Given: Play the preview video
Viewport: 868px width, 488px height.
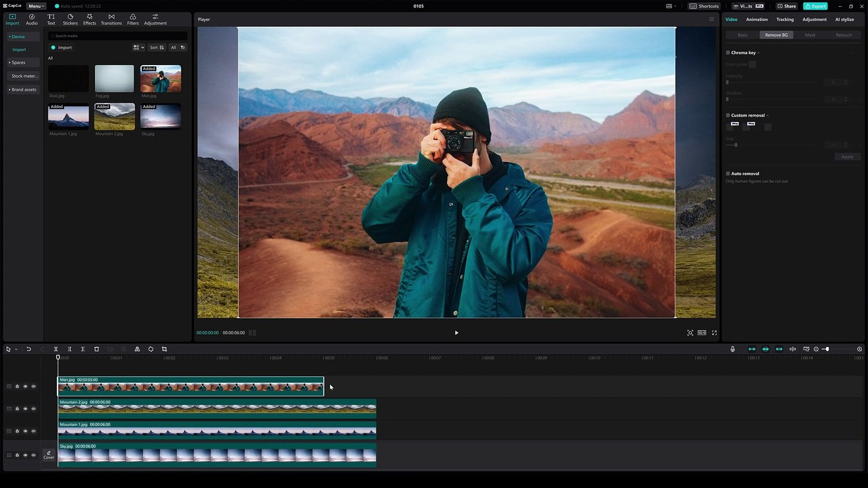Looking at the screenshot, I should 456,333.
